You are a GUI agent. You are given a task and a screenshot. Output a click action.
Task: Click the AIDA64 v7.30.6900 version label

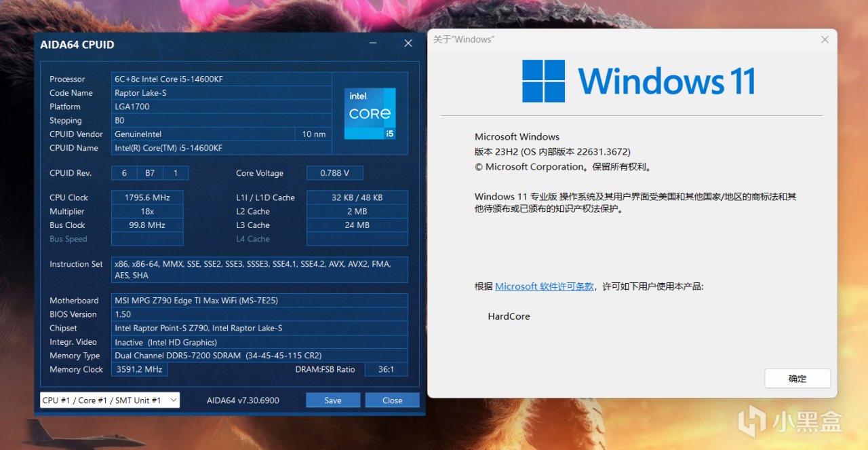point(243,400)
